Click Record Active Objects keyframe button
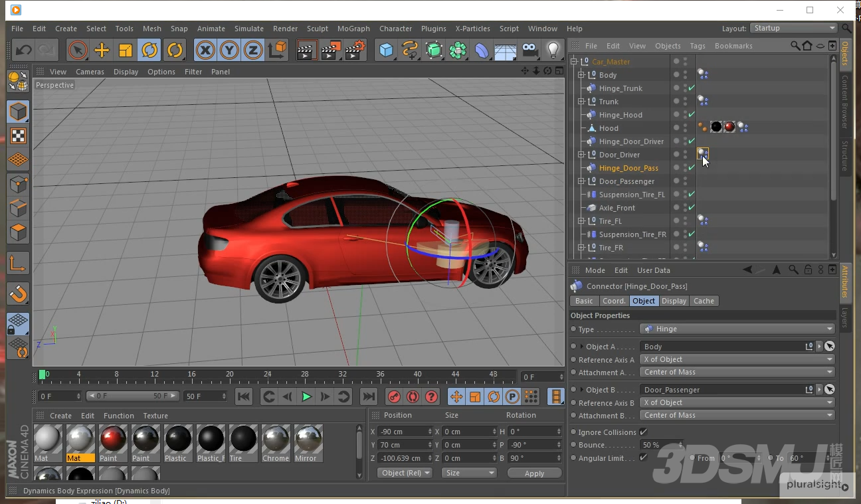Image resolution: width=861 pixels, height=504 pixels. (395, 396)
